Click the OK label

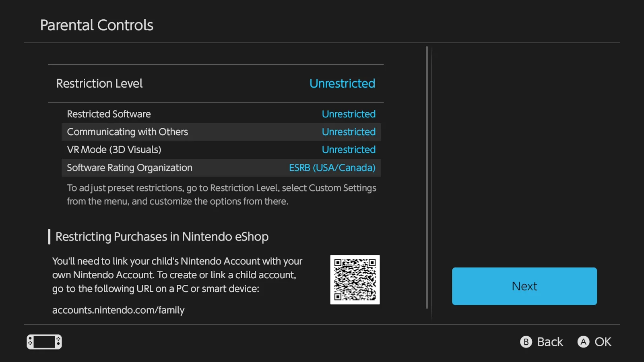point(603,342)
